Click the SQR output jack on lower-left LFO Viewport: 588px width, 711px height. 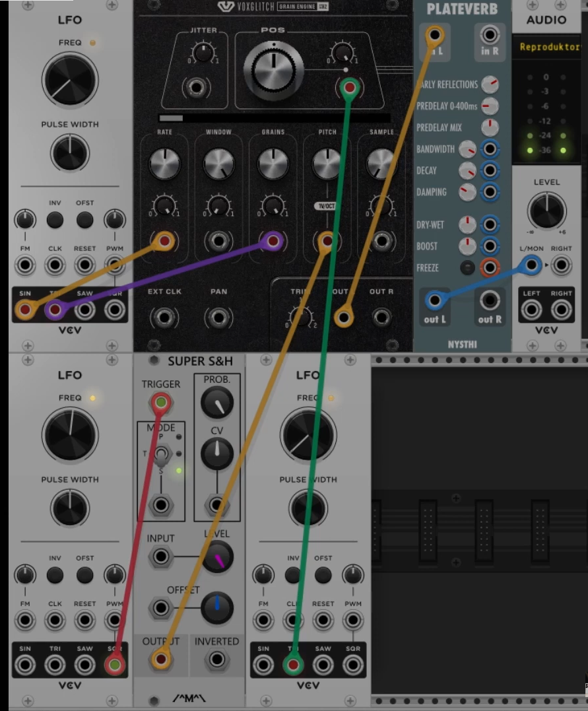pyautogui.click(x=115, y=665)
